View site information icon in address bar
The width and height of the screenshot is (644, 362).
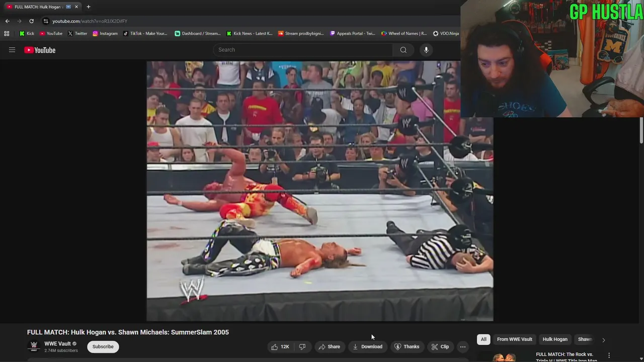[46, 21]
